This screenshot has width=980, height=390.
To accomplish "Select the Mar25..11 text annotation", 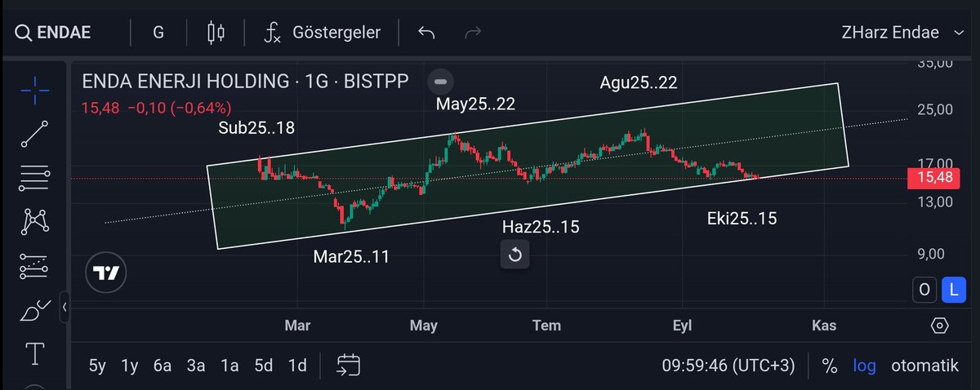I will 351,257.
